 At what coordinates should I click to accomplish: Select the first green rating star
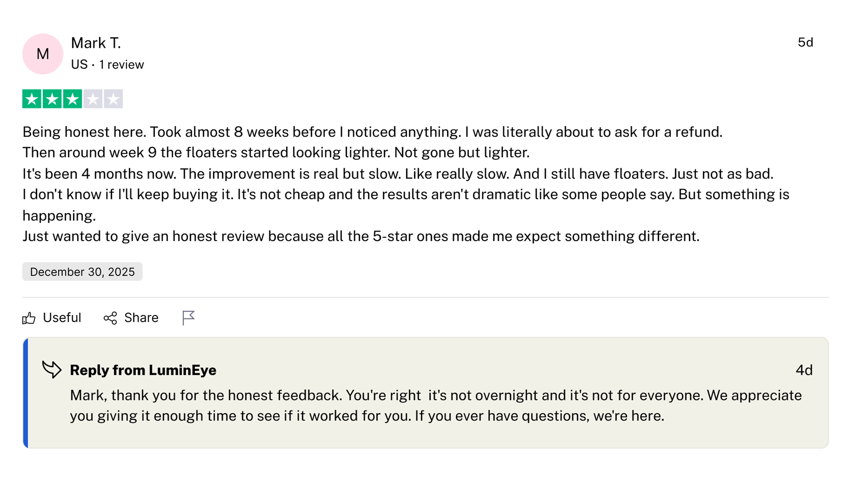pos(32,99)
